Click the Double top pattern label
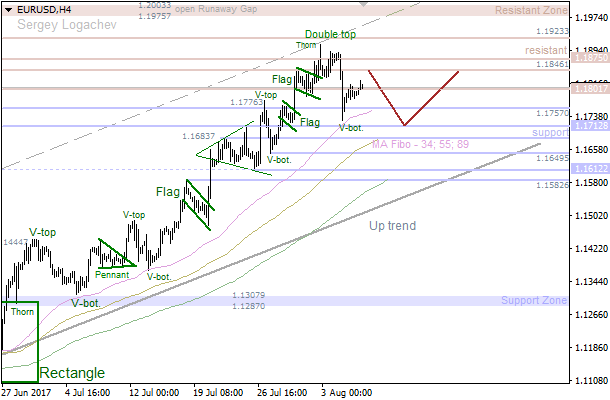610x400 pixels. click(x=329, y=34)
